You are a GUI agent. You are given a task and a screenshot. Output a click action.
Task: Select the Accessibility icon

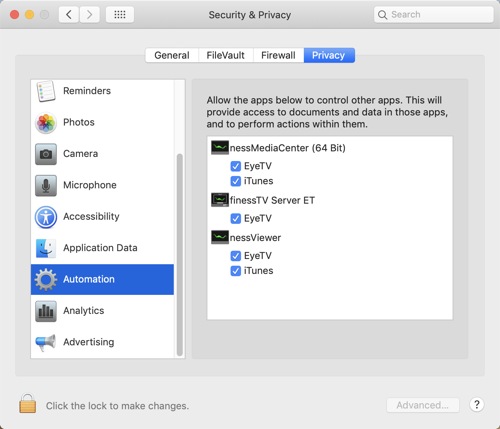(x=46, y=217)
